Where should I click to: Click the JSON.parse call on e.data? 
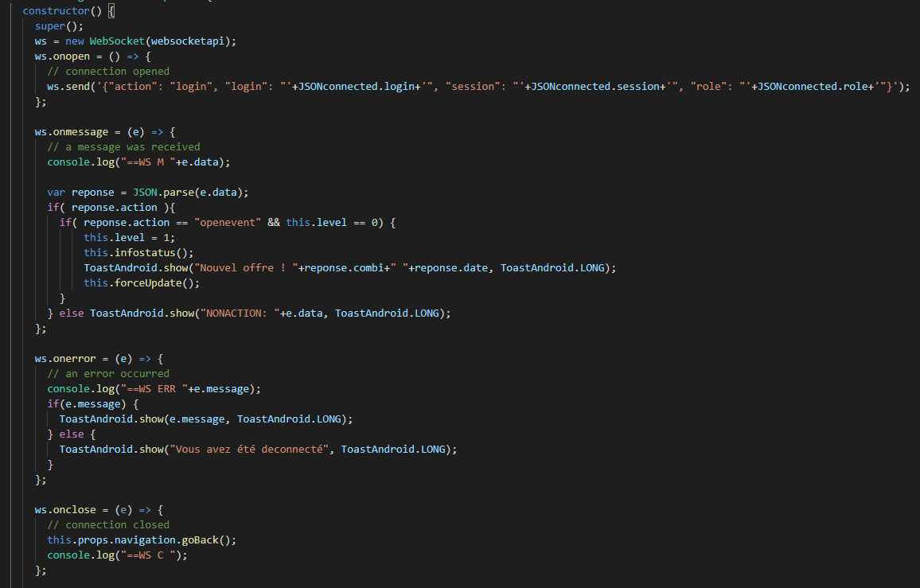point(167,192)
